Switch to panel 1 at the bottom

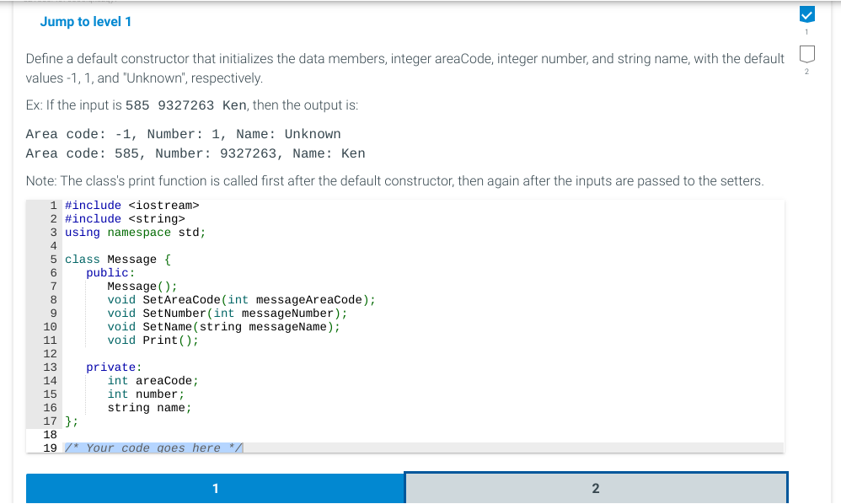pyautogui.click(x=215, y=487)
